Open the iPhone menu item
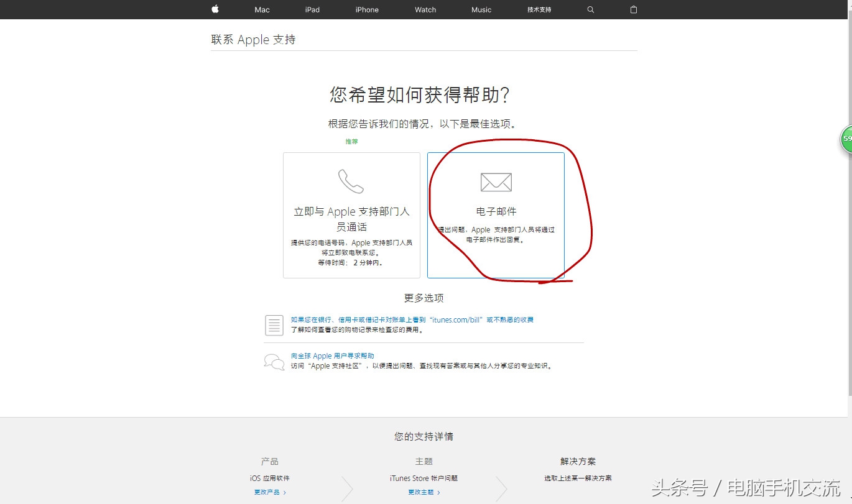This screenshot has width=852, height=504. 366,9
